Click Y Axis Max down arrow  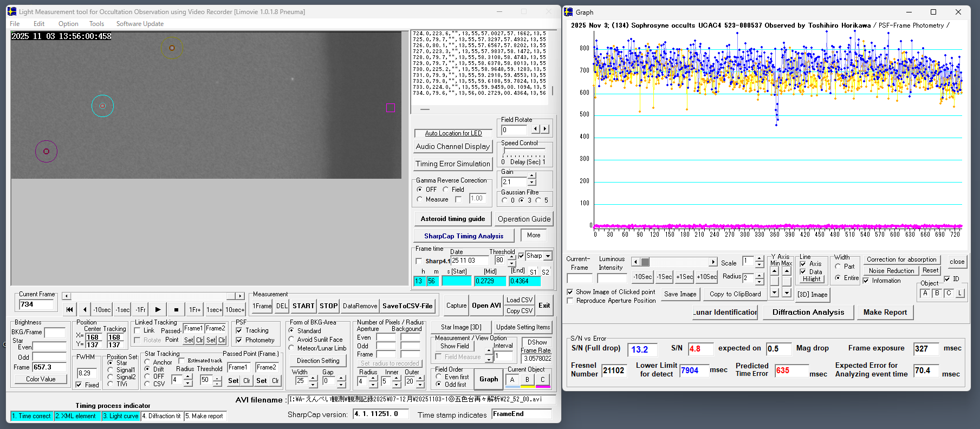click(x=787, y=292)
